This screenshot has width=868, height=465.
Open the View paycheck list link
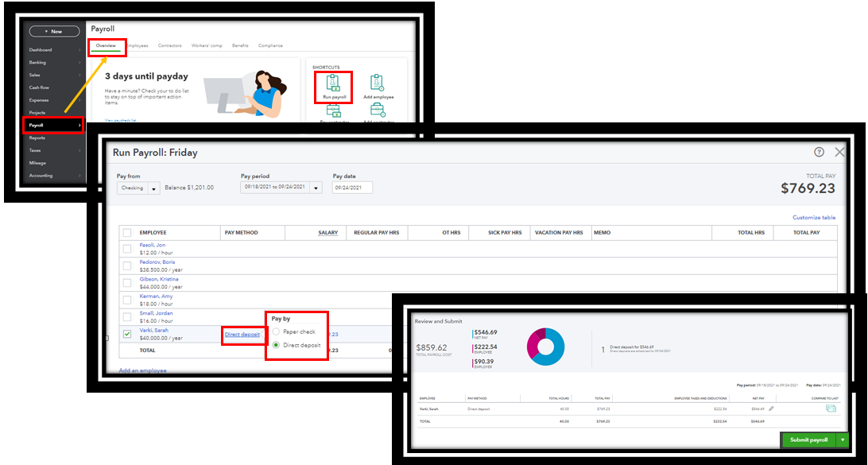click(120, 120)
